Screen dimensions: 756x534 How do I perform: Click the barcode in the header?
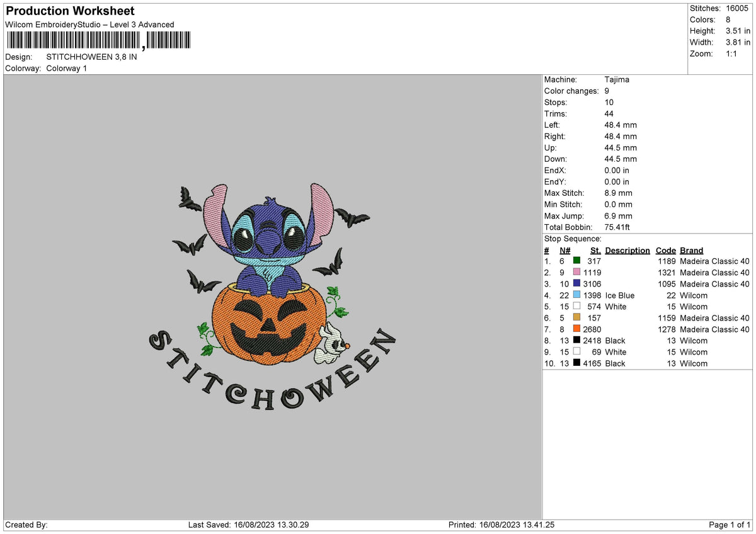pos(98,41)
